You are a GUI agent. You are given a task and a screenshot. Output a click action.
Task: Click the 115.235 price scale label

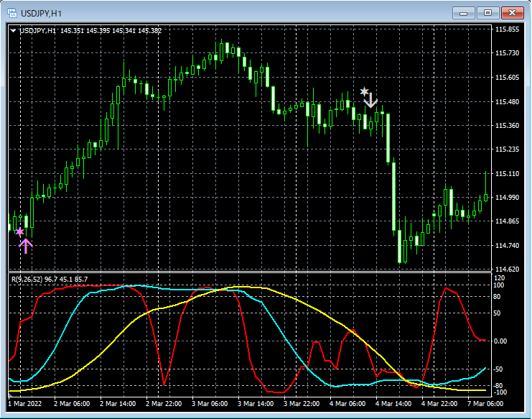[x=508, y=149]
